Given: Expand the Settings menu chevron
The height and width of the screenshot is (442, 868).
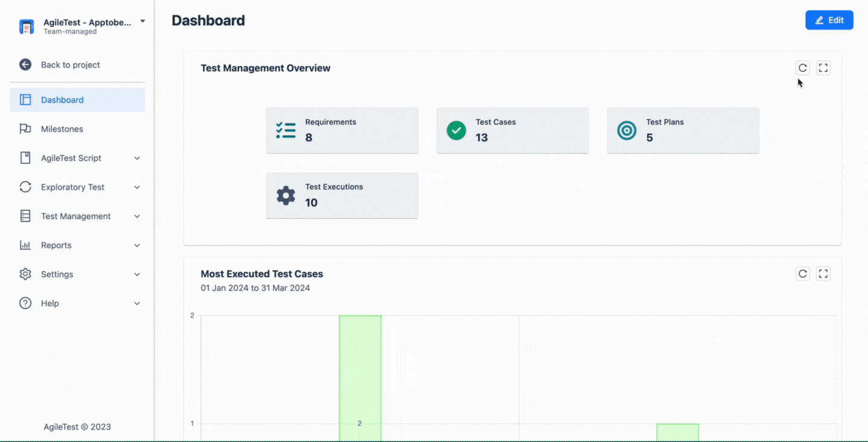Looking at the screenshot, I should (x=137, y=274).
